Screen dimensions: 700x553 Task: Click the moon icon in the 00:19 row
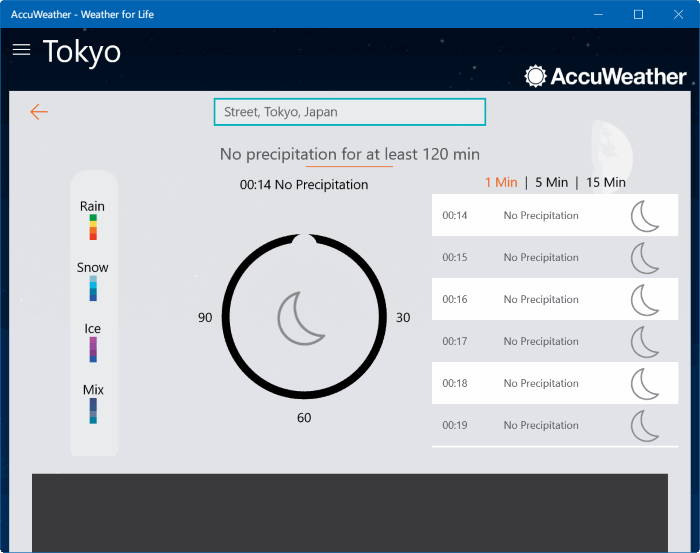[x=645, y=425]
